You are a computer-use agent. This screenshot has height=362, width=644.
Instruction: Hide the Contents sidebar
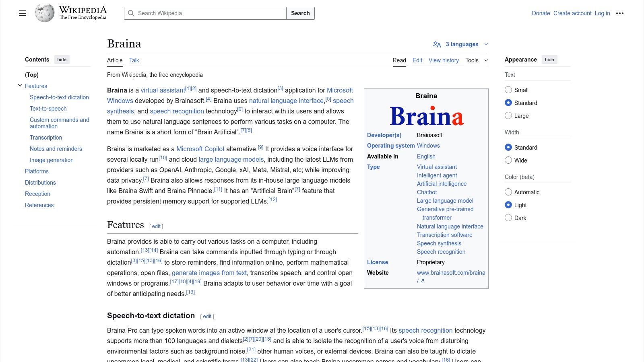[62, 60]
